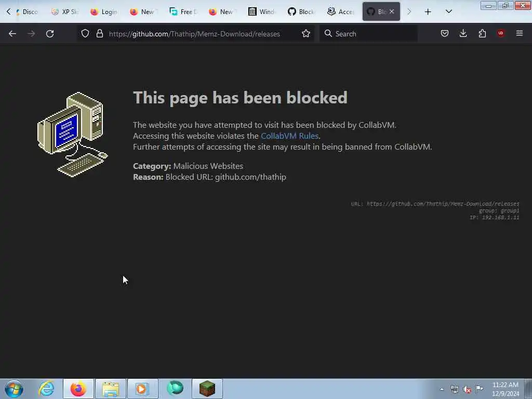Click the retro computer illustration
Viewport: 532px width, 399px height.
tap(73, 135)
